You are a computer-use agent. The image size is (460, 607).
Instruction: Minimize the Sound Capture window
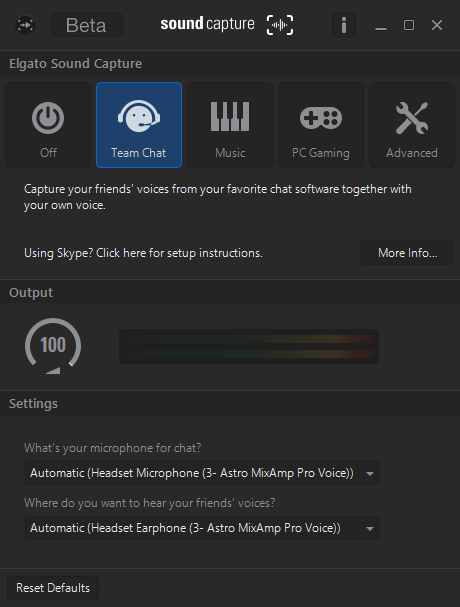[381, 26]
